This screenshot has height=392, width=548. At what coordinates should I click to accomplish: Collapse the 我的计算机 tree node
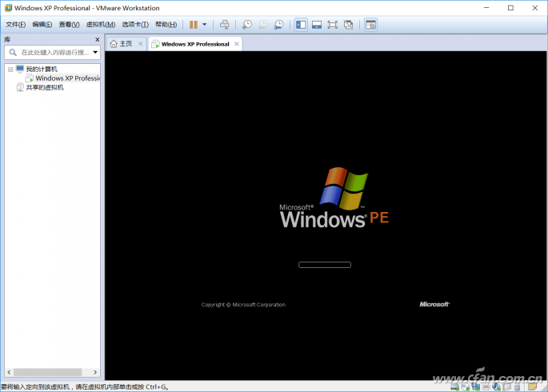pyautogui.click(x=10, y=69)
